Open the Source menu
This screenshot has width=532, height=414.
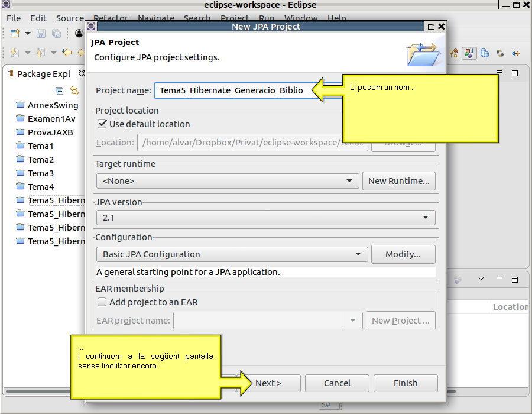[x=70, y=18]
